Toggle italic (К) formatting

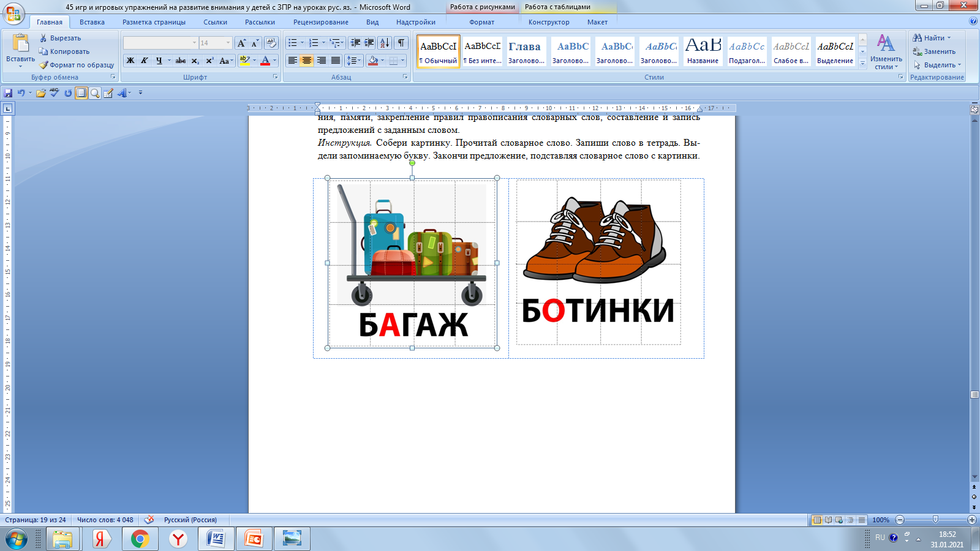click(x=145, y=61)
